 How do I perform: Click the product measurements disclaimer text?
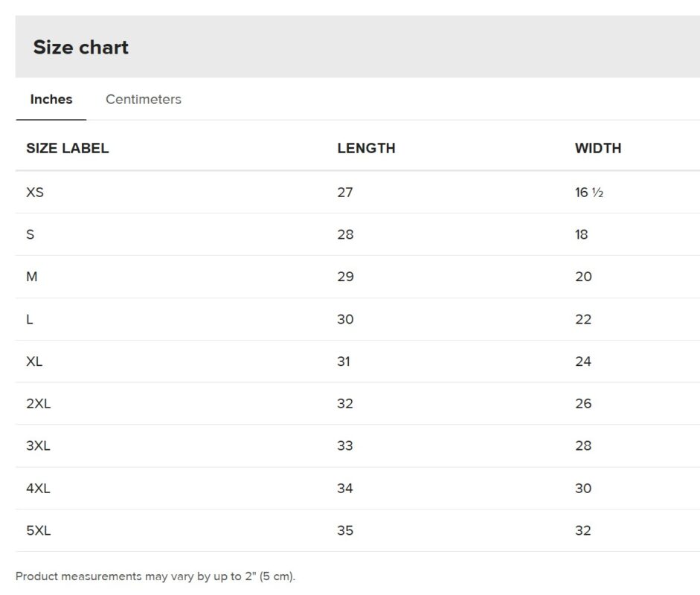coord(155,576)
